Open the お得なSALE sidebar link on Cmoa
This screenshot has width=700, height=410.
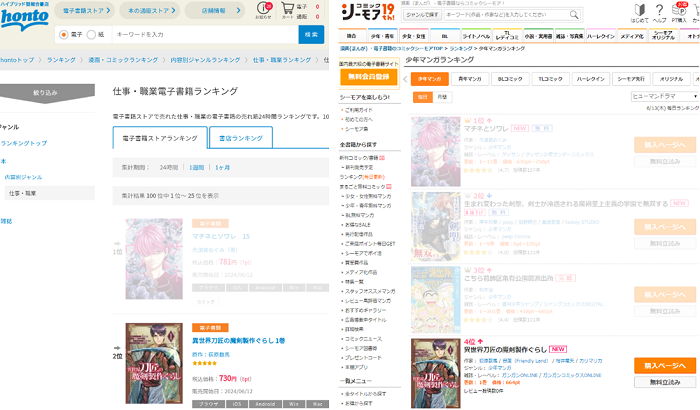tap(358, 225)
